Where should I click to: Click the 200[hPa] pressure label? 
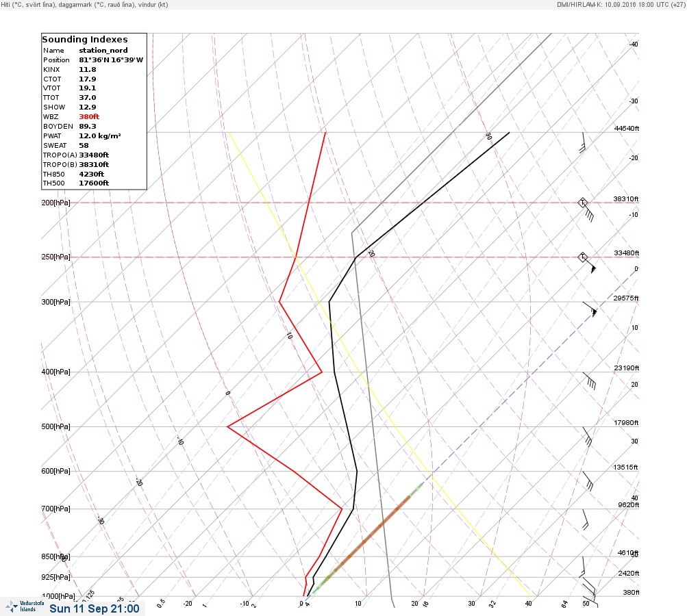pyautogui.click(x=55, y=203)
